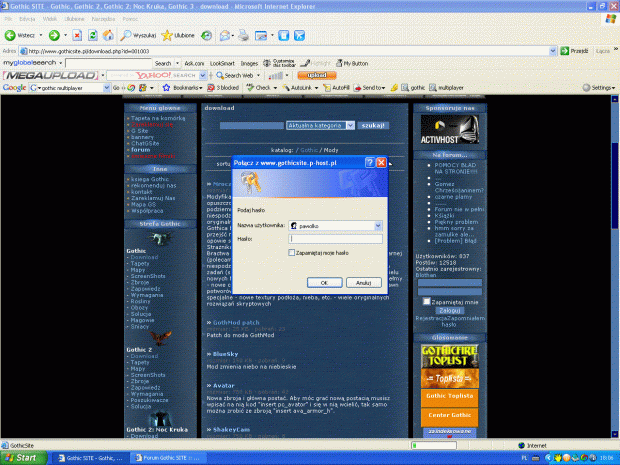Image resolution: width=620 pixels, height=465 pixels.
Task: Go back with the Wstecz arrow
Action: pos(19,36)
